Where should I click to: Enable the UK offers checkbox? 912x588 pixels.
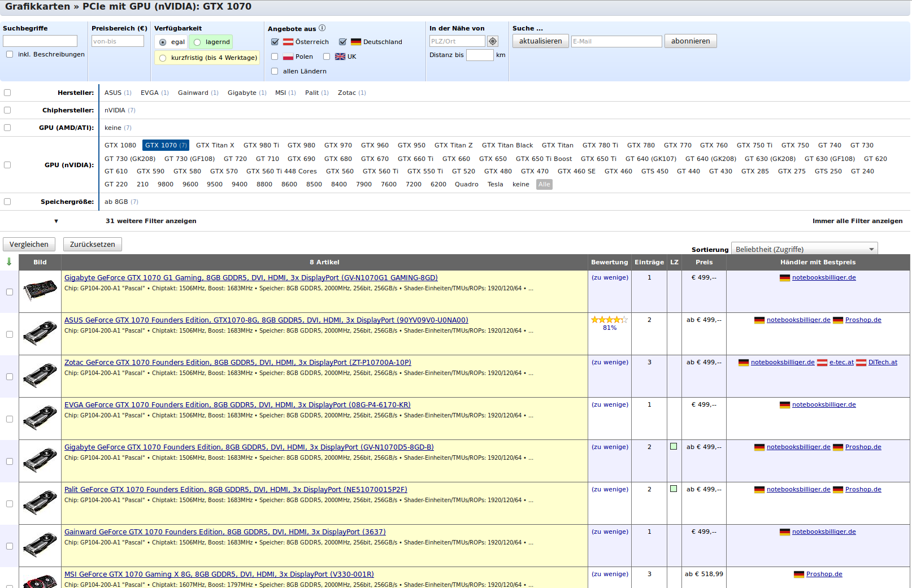coord(327,56)
